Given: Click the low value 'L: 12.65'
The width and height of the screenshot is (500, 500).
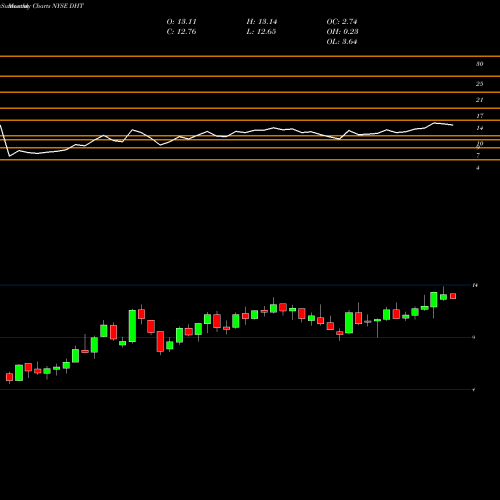Looking at the screenshot, I should 261,32.
